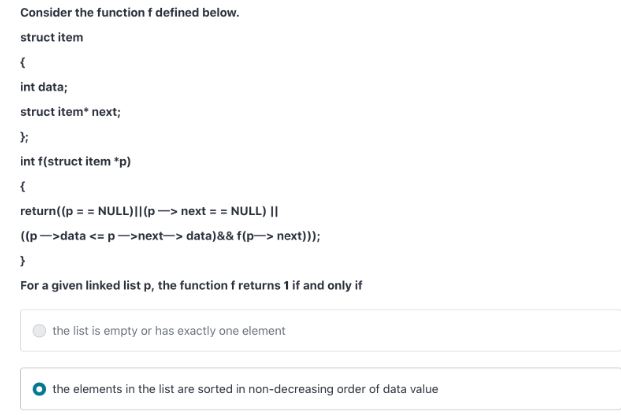Image resolution: width=621 pixels, height=415 pixels.
Task: Select the non-decreasing order radio button
Action: [39, 389]
